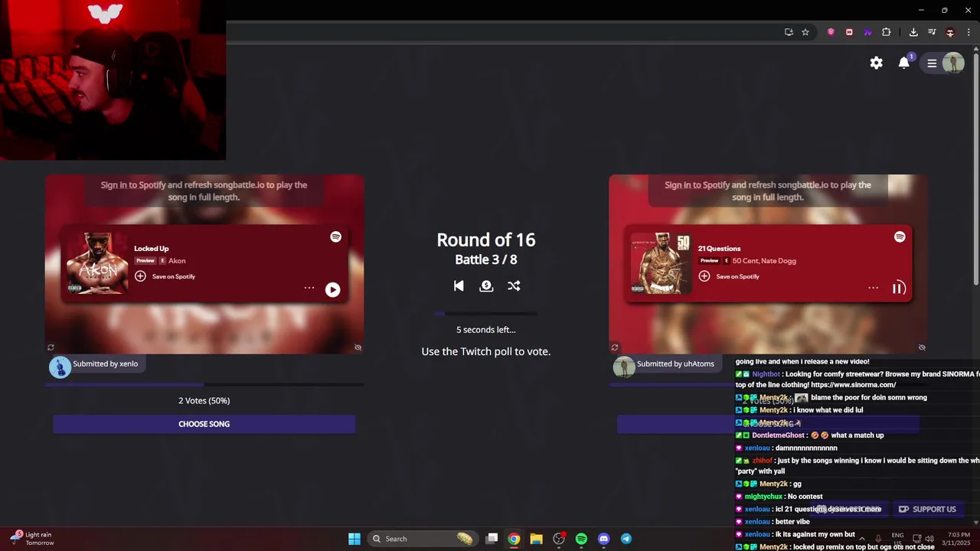Open the Chrome profile avatar
Screen dimensions: 980x551
(x=950, y=32)
